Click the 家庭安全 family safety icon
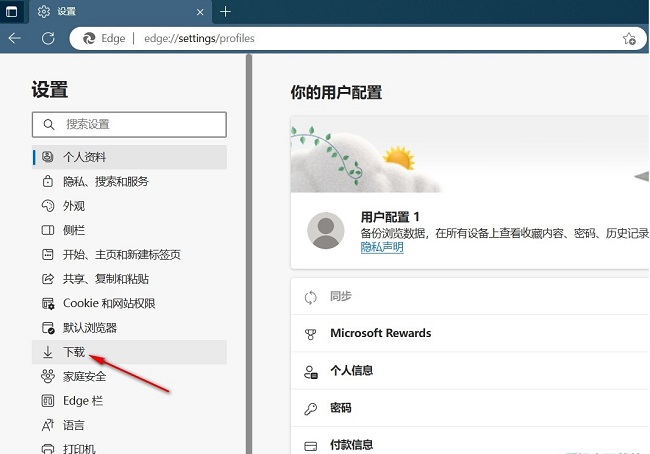 point(46,376)
